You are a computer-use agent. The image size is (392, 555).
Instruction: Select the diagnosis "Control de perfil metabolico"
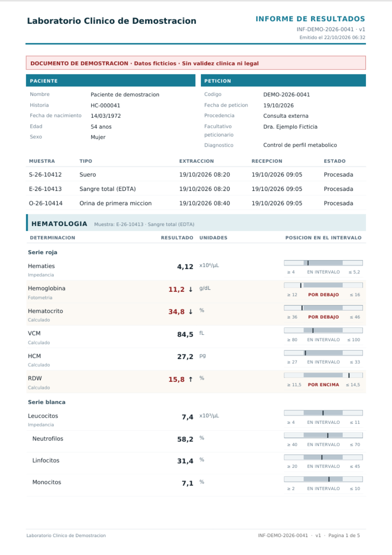click(x=300, y=145)
